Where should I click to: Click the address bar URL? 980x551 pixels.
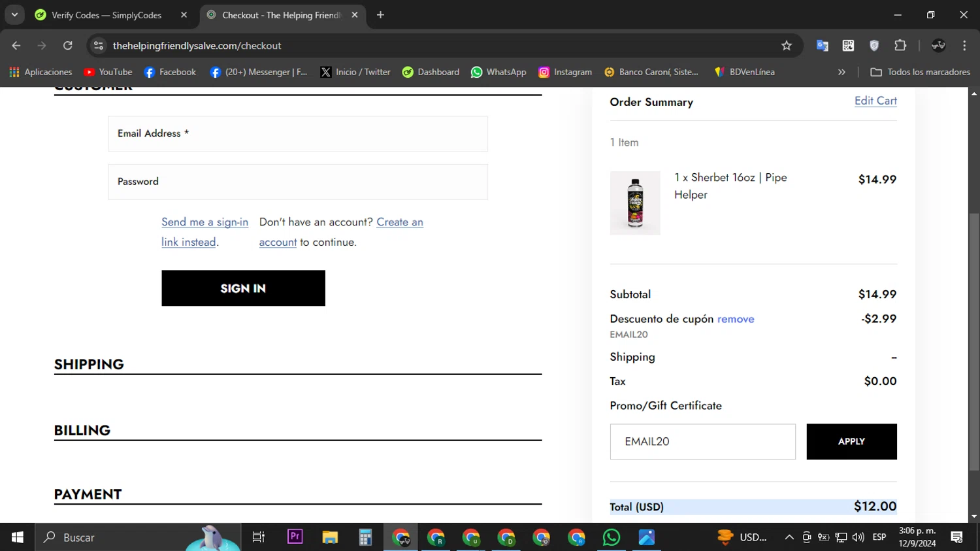click(197, 46)
